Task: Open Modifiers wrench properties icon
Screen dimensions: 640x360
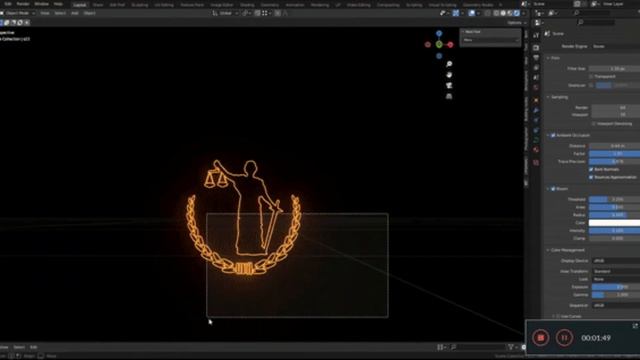Action: [536, 110]
